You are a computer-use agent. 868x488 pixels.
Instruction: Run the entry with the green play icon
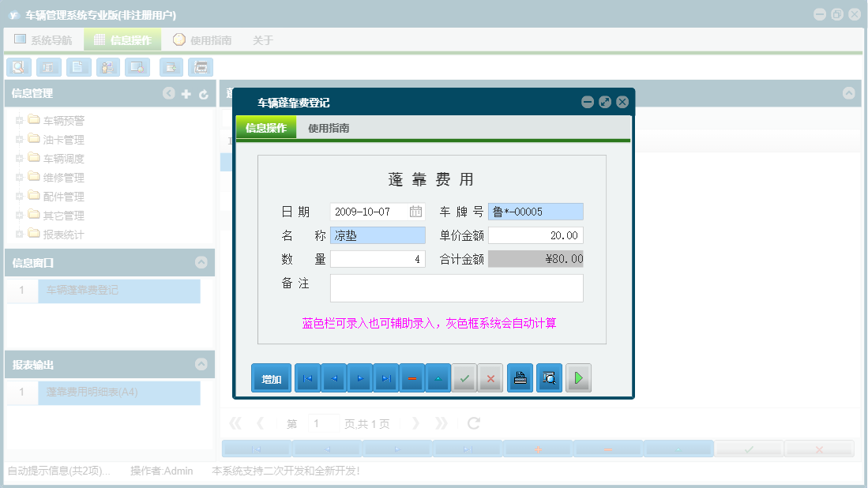coord(577,377)
